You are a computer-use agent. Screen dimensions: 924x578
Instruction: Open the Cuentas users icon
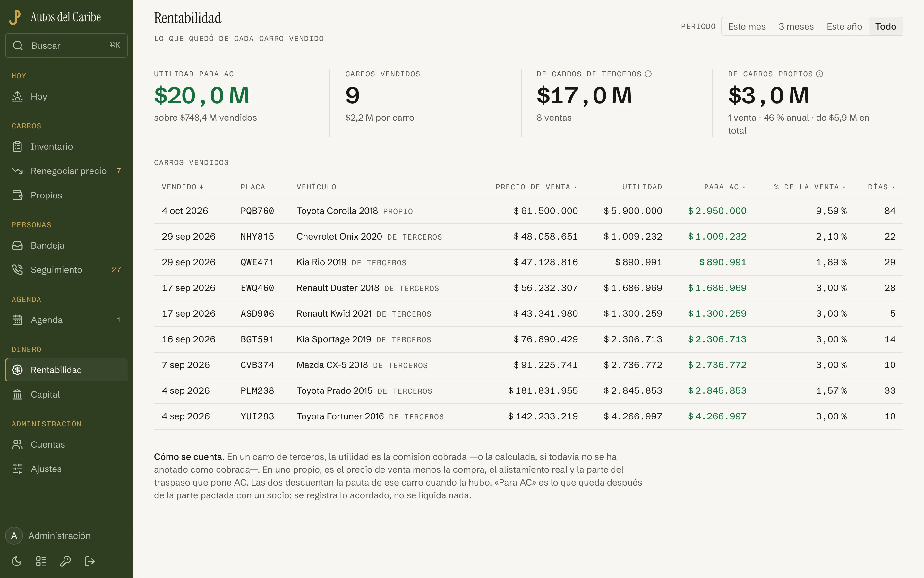pyautogui.click(x=17, y=445)
